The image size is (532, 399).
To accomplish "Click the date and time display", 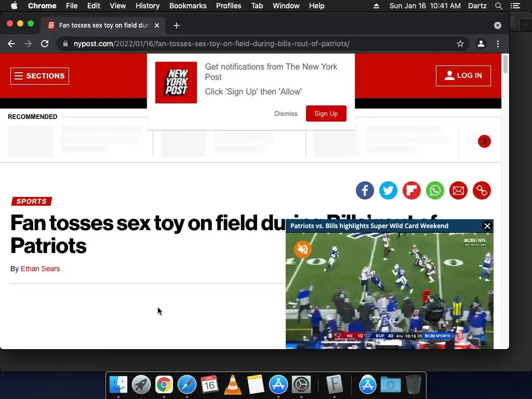I will [x=425, y=6].
